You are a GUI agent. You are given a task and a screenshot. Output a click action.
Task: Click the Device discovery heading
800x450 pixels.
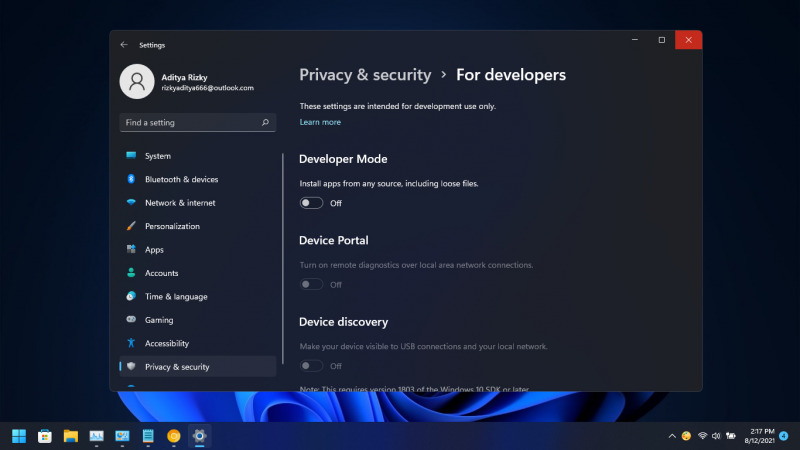(343, 322)
